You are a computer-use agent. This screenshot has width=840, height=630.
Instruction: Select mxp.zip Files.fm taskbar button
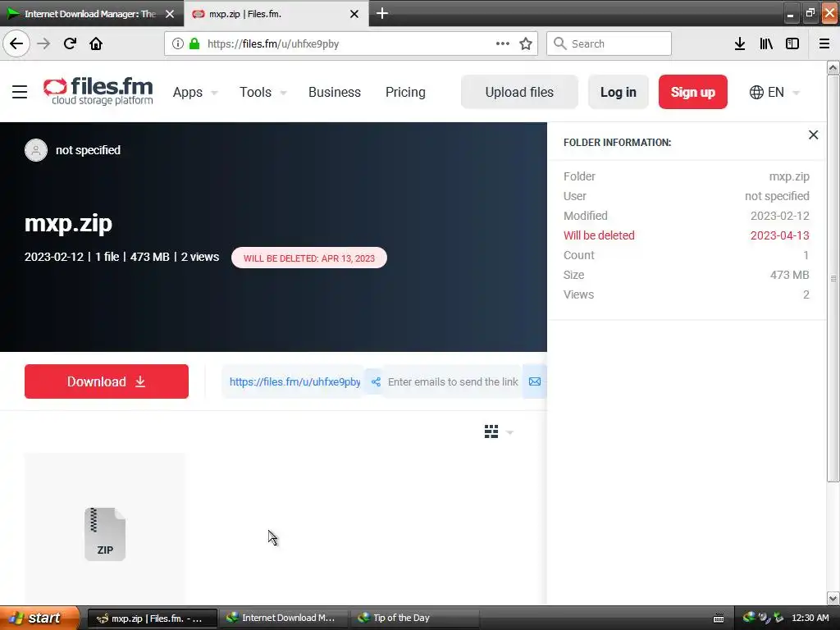point(152,618)
